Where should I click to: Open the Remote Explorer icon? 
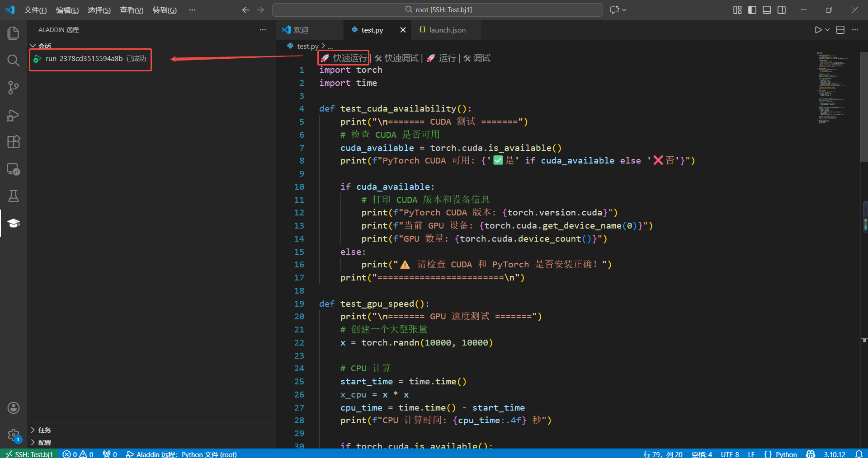pyautogui.click(x=14, y=169)
